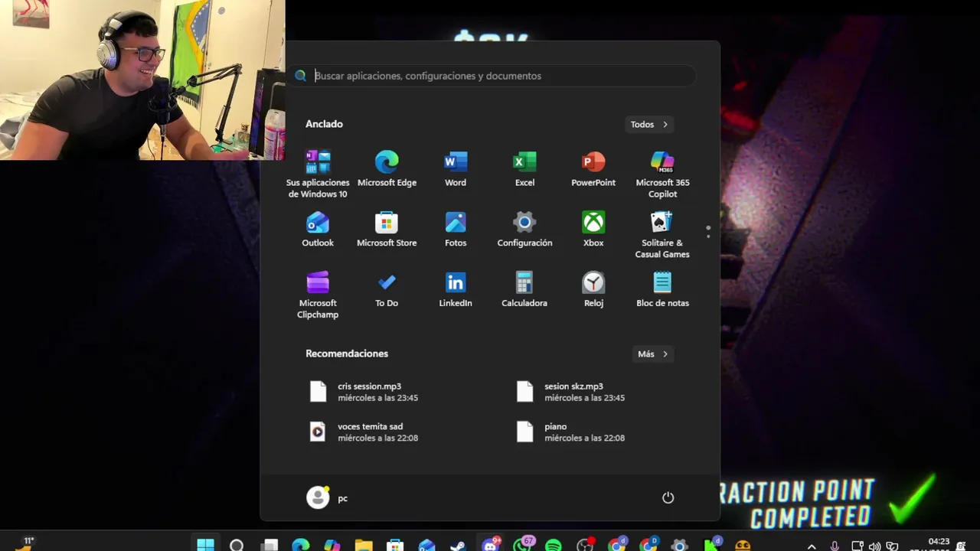Screen dimensions: 980x551
Task: Open LinkedIn pinned app
Action: pyautogui.click(x=456, y=290)
